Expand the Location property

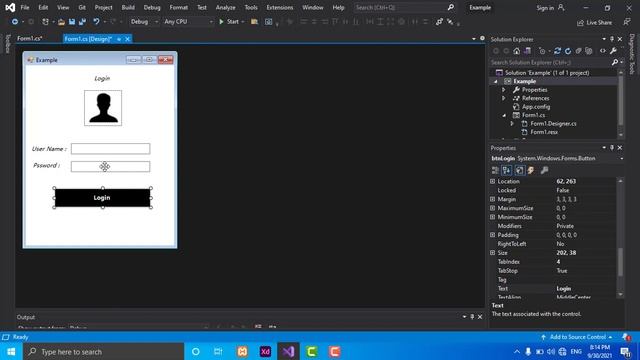pos(493,181)
